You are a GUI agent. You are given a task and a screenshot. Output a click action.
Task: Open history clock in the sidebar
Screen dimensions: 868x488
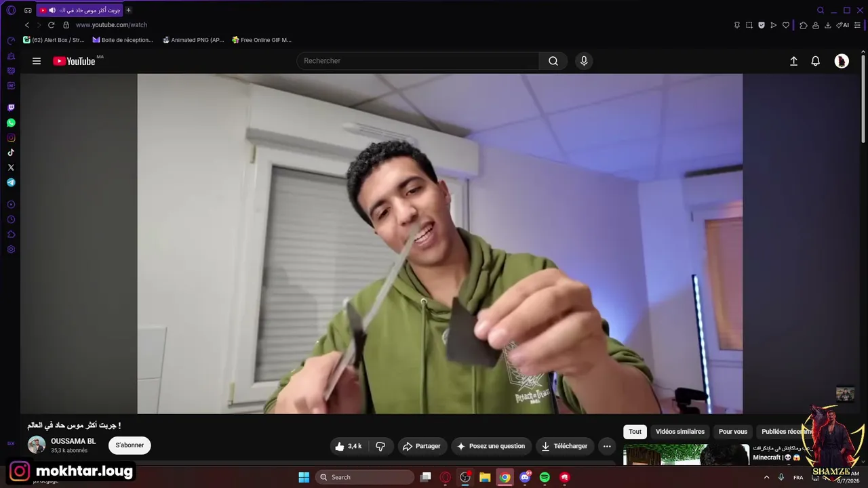11,219
